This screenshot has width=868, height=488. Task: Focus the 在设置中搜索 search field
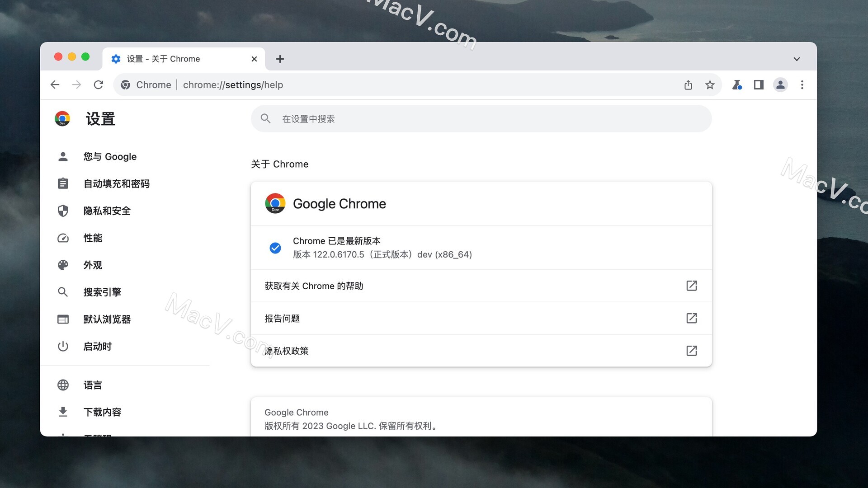(481, 119)
